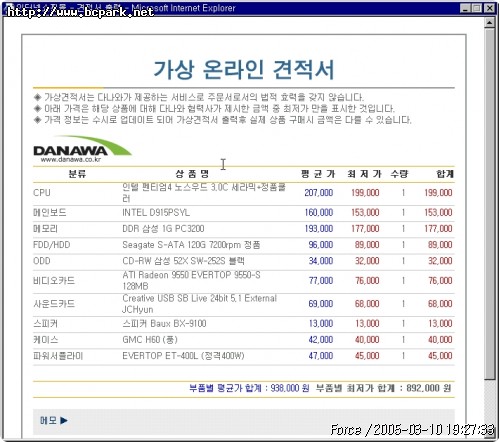Click the 상품명 column header
Screen dimensions: 500x442
(x=192, y=174)
